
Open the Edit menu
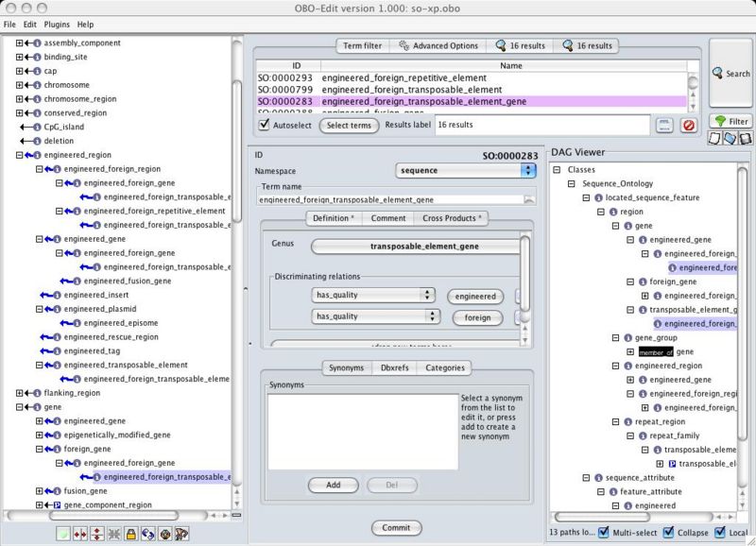[30, 25]
